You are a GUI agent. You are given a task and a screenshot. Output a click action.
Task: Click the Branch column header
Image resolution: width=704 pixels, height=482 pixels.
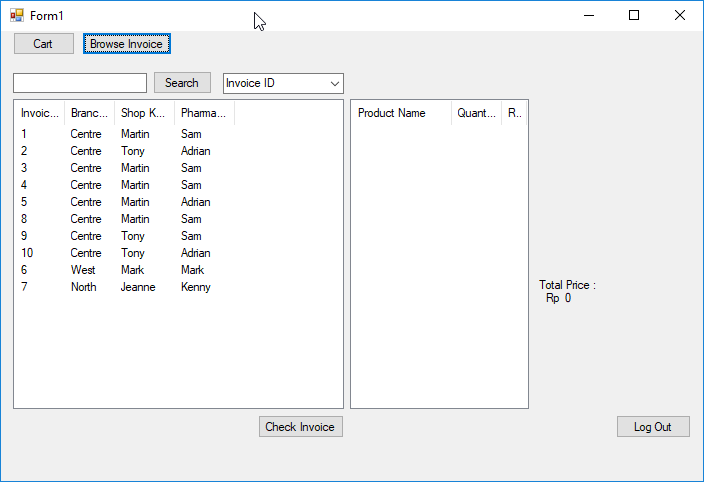click(x=89, y=113)
